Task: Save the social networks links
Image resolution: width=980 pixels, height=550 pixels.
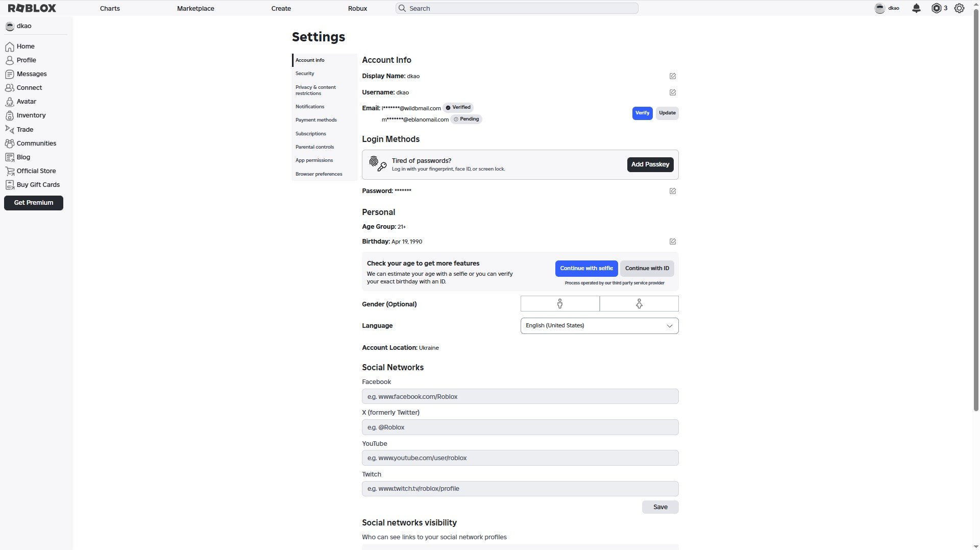Action: [x=660, y=507]
